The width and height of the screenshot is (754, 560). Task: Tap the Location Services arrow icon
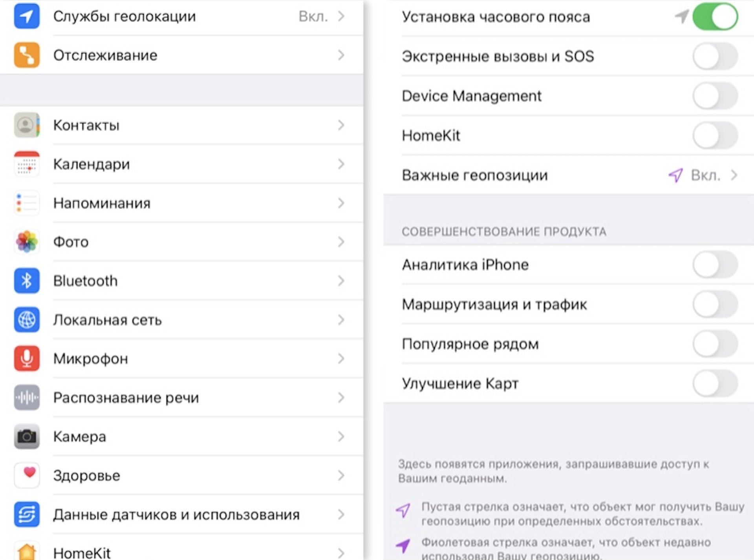27,16
